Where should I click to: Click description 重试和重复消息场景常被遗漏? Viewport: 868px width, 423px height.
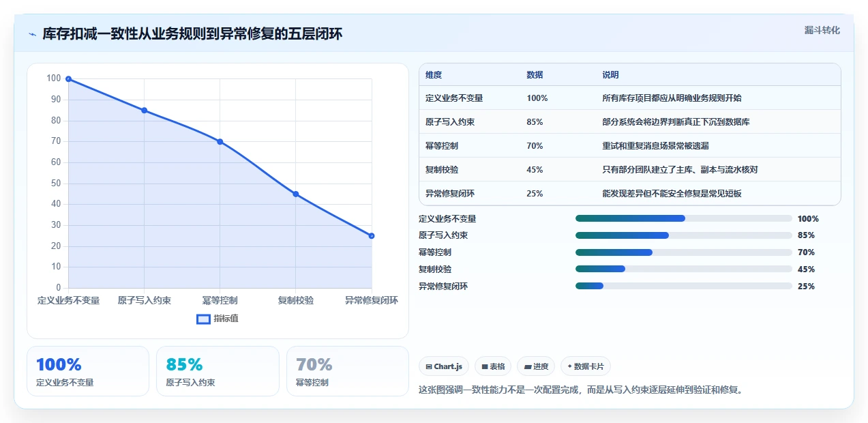[x=655, y=146]
